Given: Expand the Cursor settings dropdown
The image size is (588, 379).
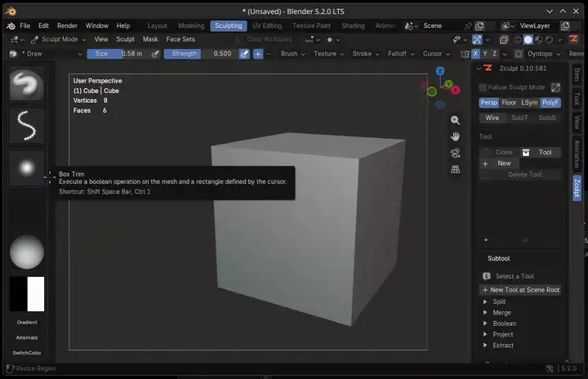Looking at the screenshot, I should tap(436, 54).
